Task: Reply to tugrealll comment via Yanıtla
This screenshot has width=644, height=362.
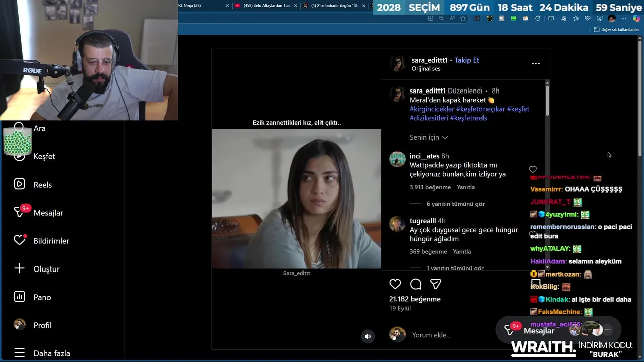Action: (462, 252)
